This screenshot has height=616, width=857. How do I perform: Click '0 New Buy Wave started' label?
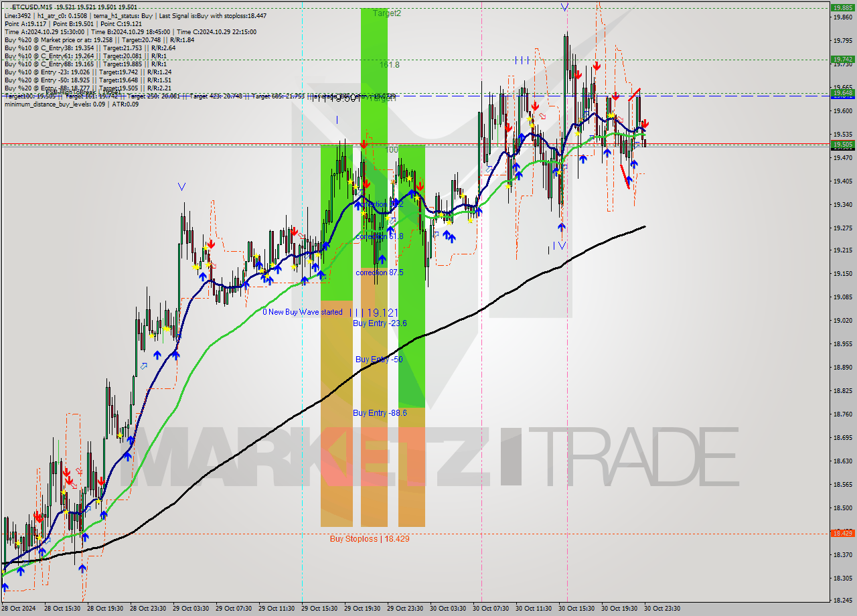click(x=302, y=312)
